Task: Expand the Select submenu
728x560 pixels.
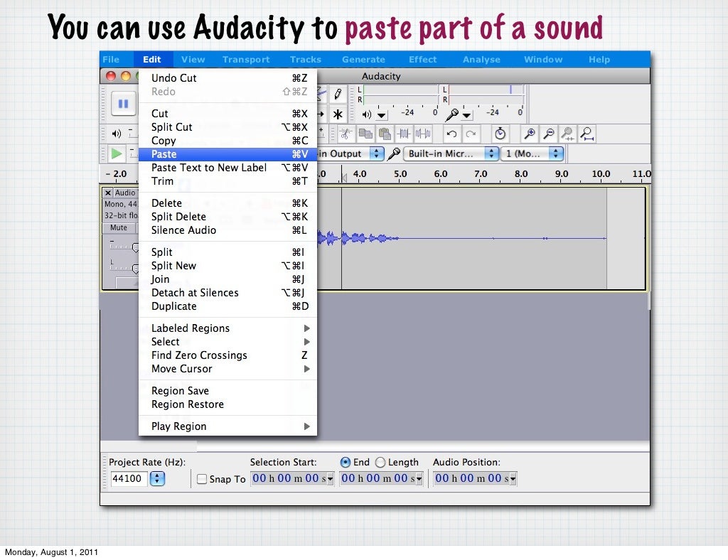Action: [x=227, y=342]
